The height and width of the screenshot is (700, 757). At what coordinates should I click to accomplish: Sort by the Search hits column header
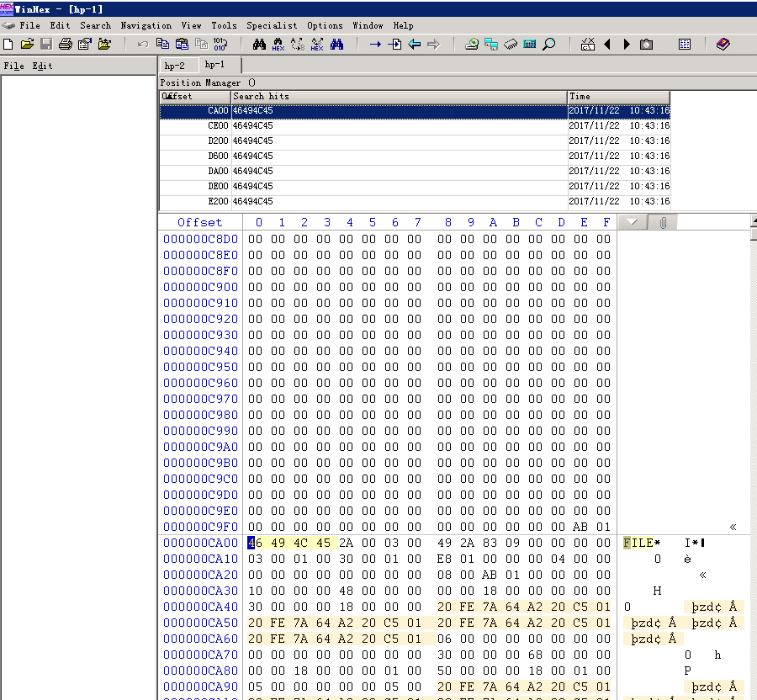399,97
